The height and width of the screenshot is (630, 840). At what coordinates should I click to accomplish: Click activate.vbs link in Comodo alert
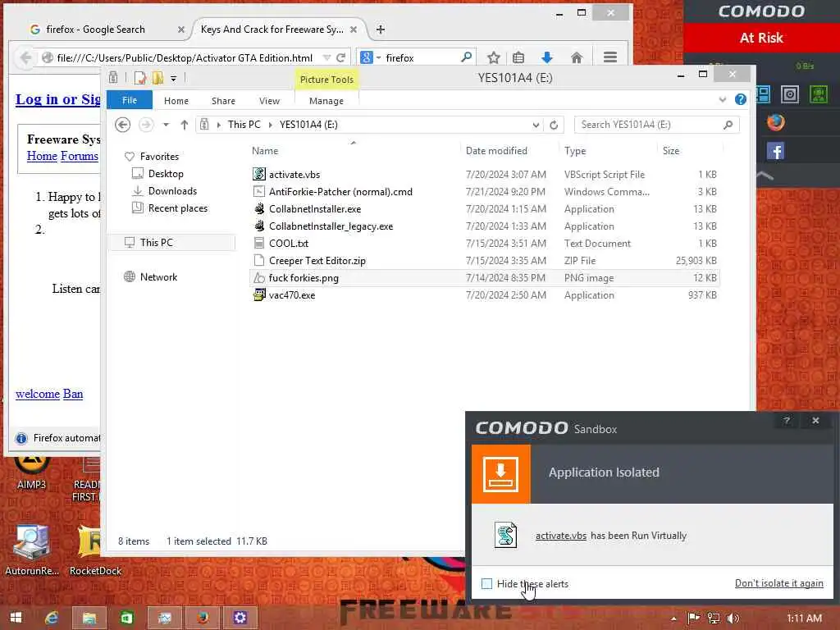[x=561, y=536]
